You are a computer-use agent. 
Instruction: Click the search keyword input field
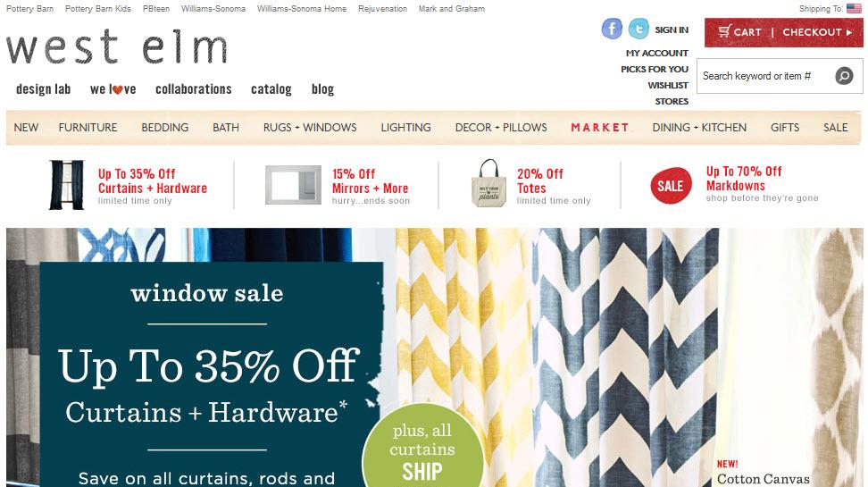pyautogui.click(x=767, y=76)
